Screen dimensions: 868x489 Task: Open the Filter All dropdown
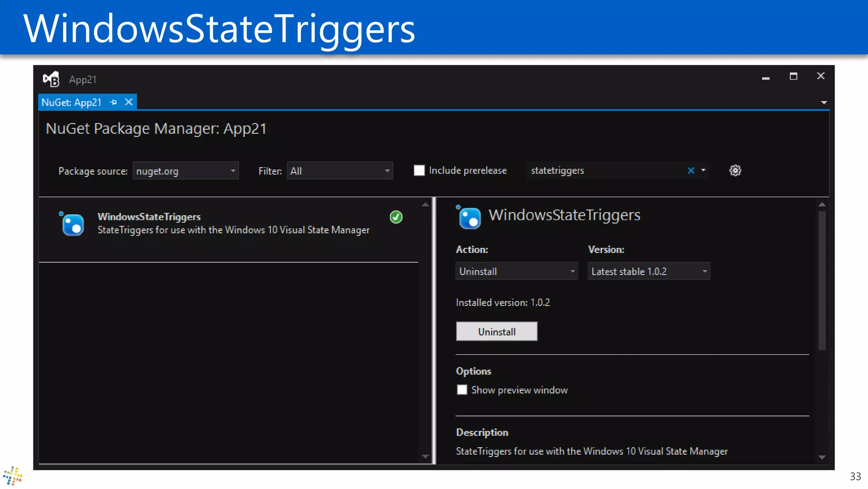340,171
